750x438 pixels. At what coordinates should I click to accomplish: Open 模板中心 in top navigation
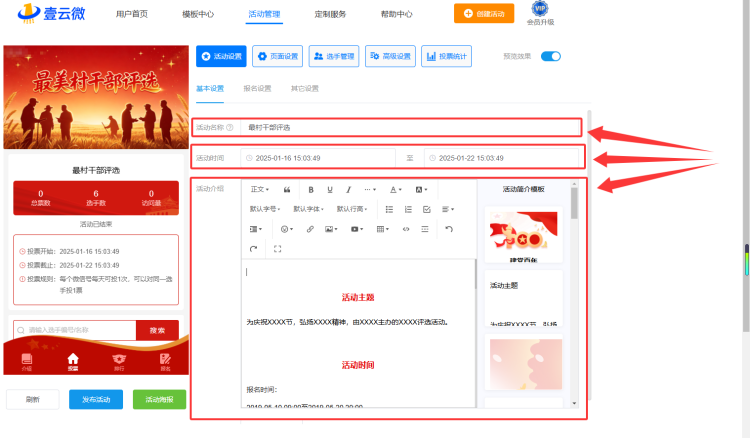tap(198, 14)
